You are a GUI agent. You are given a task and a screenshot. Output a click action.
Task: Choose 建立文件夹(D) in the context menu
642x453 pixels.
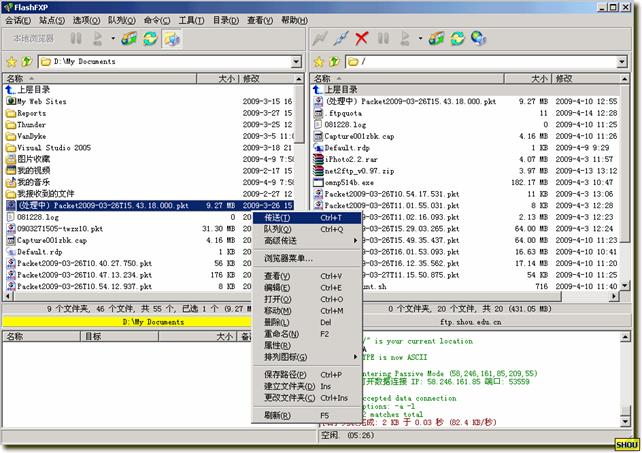pyautogui.click(x=307, y=386)
